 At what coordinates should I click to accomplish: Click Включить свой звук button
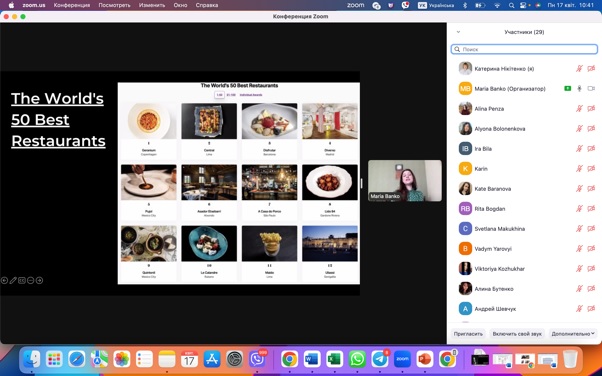click(517, 334)
